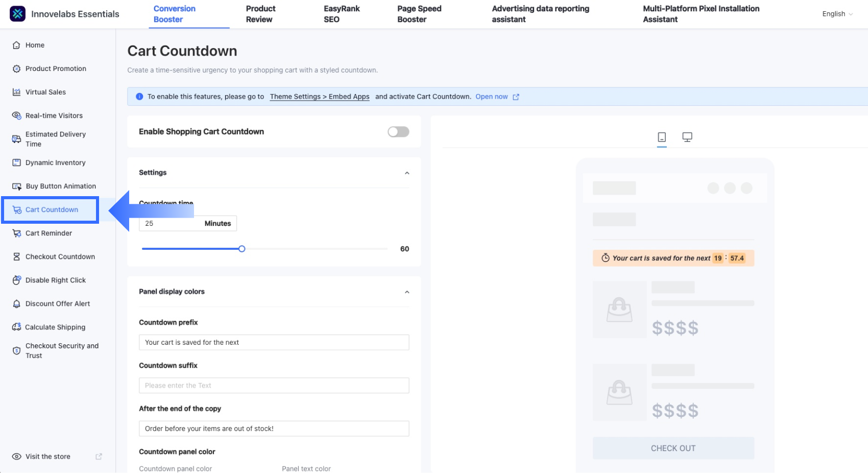Open the English language dropdown
Screen dimensions: 868x473
tap(837, 14)
